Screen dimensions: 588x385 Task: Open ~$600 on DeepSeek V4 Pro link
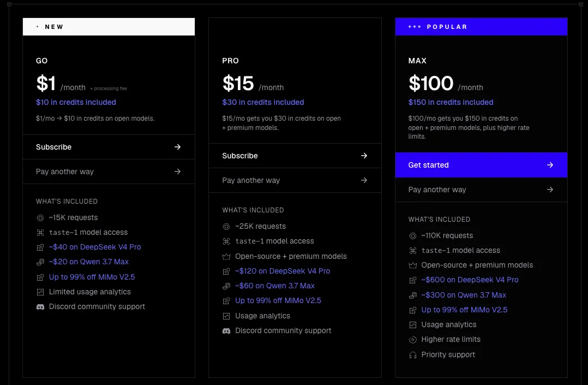tap(470, 280)
